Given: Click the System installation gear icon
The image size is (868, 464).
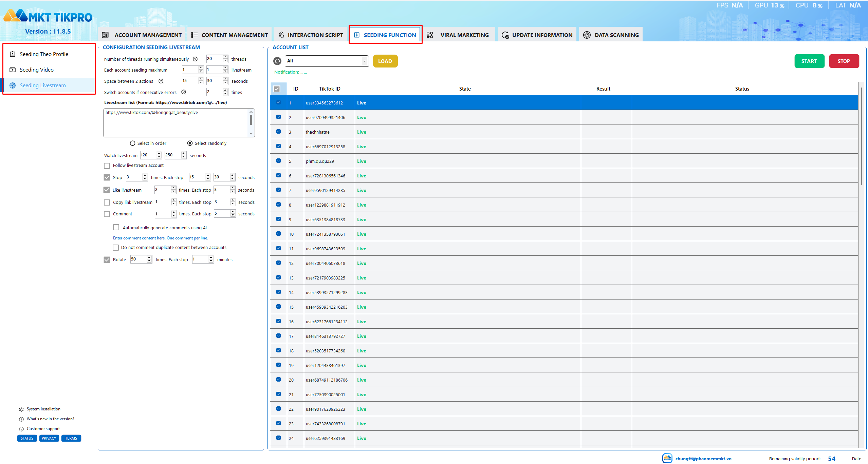Looking at the screenshot, I should tap(21, 409).
